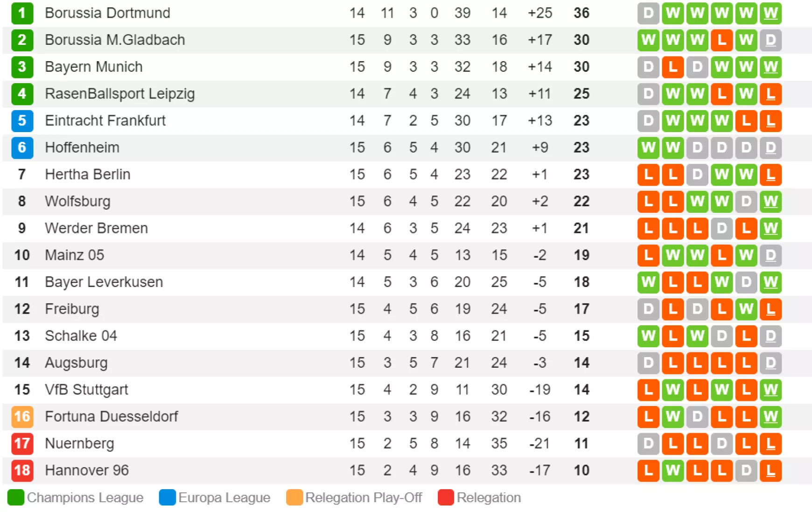This screenshot has width=812, height=512.
Task: Click the green Champions League legend swatch
Action: pos(16,498)
